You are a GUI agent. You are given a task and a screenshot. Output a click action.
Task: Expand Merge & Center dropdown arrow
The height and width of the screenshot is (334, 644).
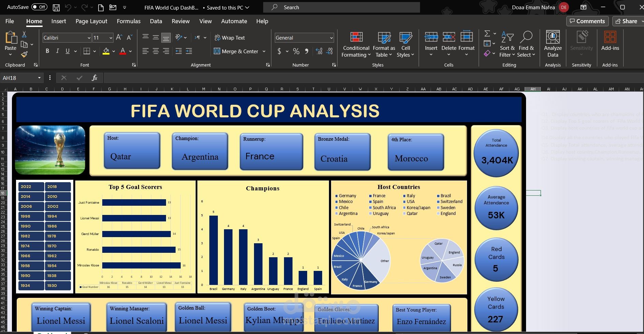264,52
